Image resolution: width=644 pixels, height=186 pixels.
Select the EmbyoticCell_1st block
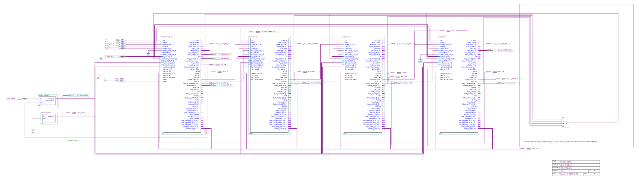(182, 84)
